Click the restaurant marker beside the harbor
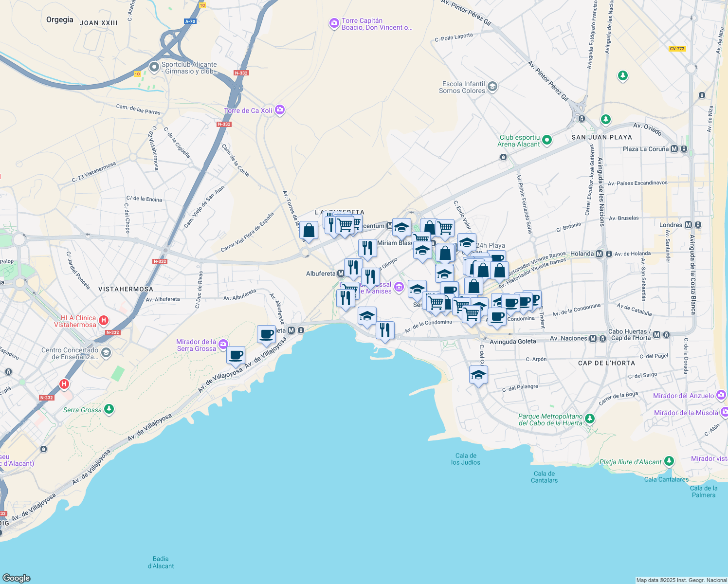The height and width of the screenshot is (584, 728). point(385,330)
